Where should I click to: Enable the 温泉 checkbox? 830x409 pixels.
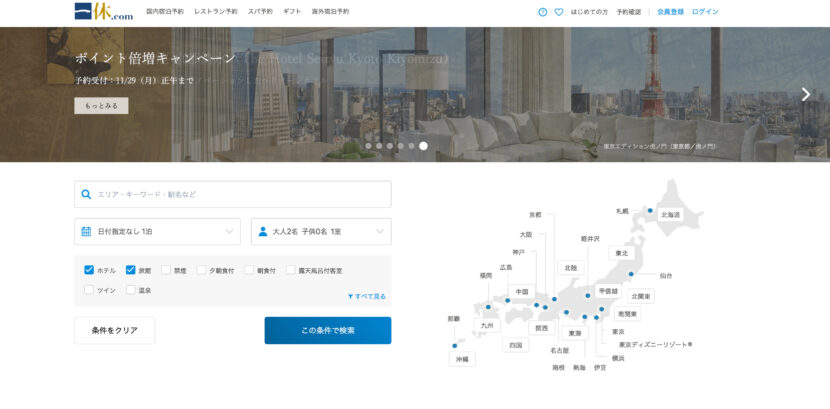click(131, 290)
